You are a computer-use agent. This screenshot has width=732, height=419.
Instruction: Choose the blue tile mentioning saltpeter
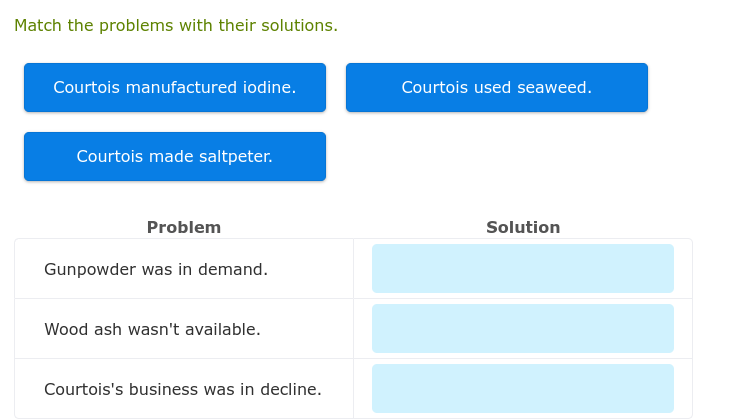pos(175,157)
